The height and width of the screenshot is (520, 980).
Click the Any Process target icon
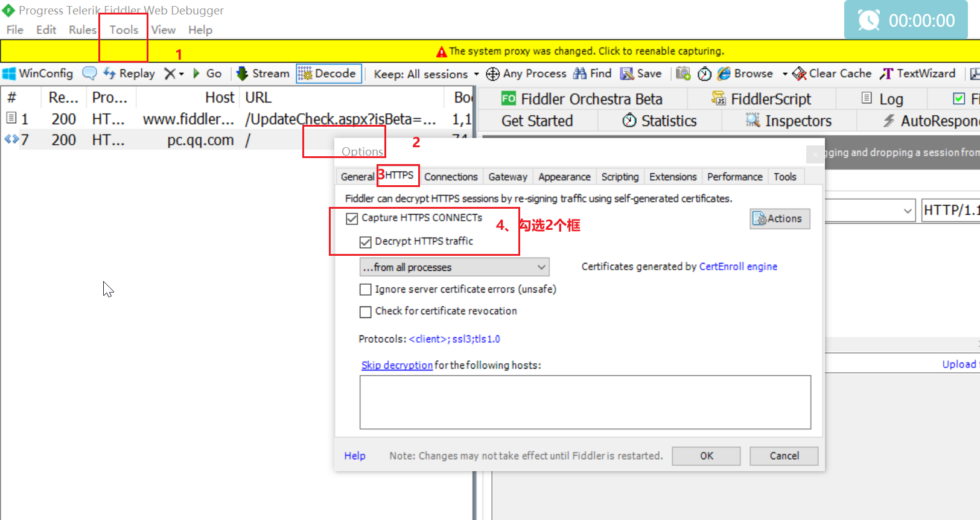tap(492, 74)
